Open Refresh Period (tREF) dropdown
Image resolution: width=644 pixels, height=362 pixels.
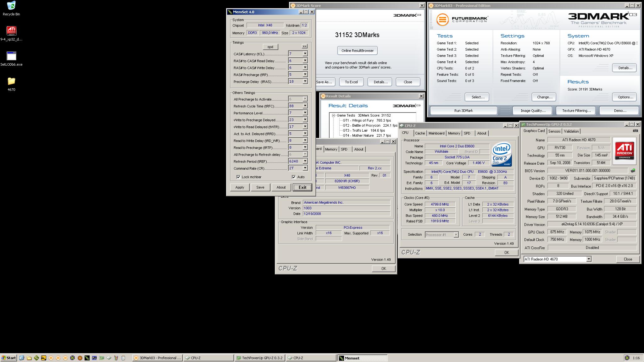coord(305,161)
